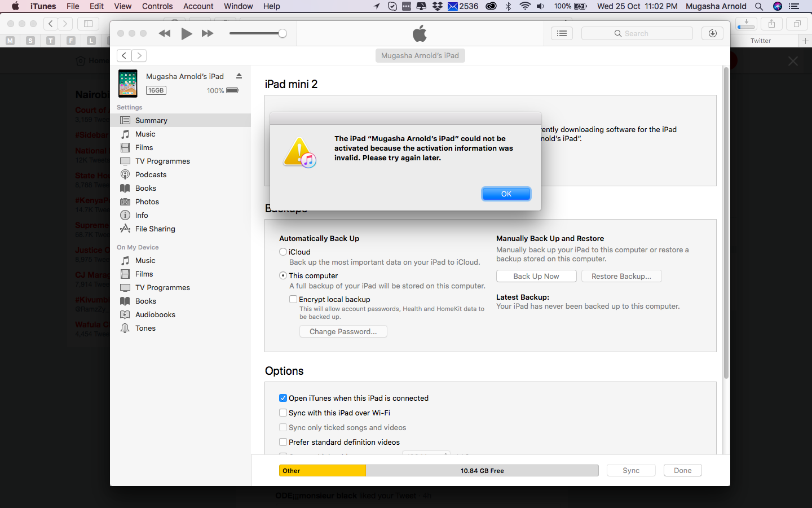Click the Mugasha Arnold's iPad device tab
812x508 pixels.
[x=420, y=55]
